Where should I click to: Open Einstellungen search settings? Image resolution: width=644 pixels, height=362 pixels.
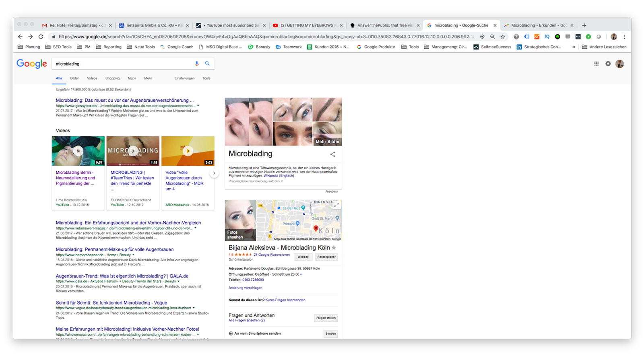[x=184, y=78]
